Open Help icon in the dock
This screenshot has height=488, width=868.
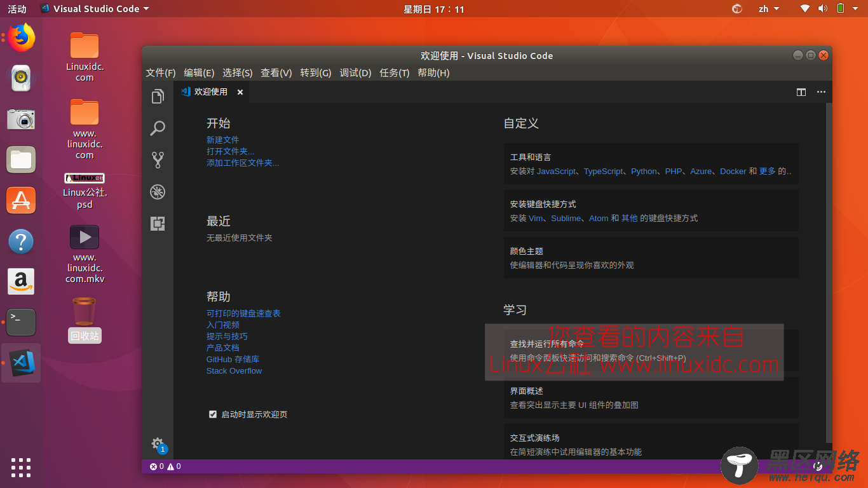[21, 241]
